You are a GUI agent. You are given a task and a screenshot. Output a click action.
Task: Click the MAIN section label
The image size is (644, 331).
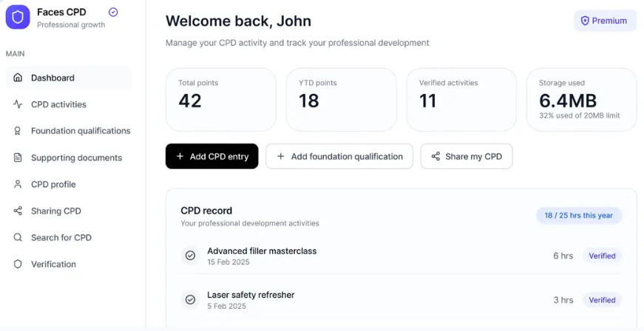pos(16,54)
